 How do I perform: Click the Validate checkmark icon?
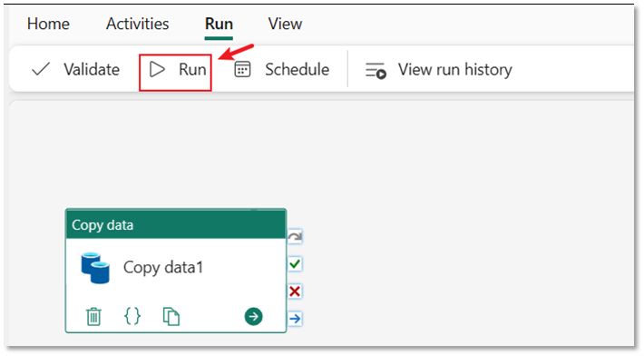[x=41, y=69]
